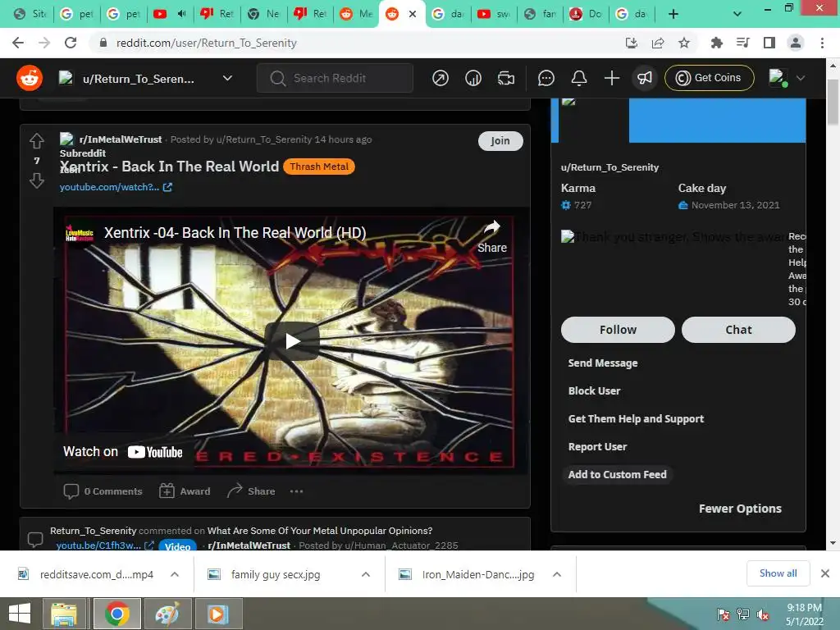The image size is (840, 630).
Task: Click Send Message option
Action: coord(603,363)
